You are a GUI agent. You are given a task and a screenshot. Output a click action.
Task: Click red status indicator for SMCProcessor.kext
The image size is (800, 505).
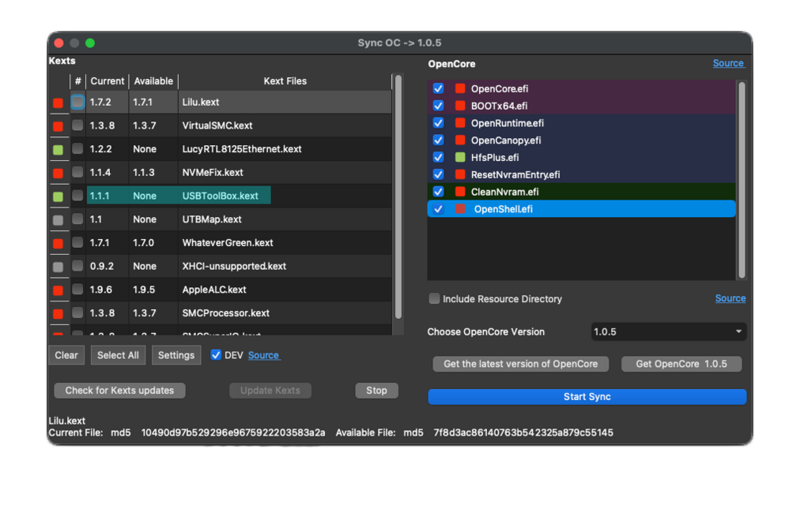coord(58,314)
